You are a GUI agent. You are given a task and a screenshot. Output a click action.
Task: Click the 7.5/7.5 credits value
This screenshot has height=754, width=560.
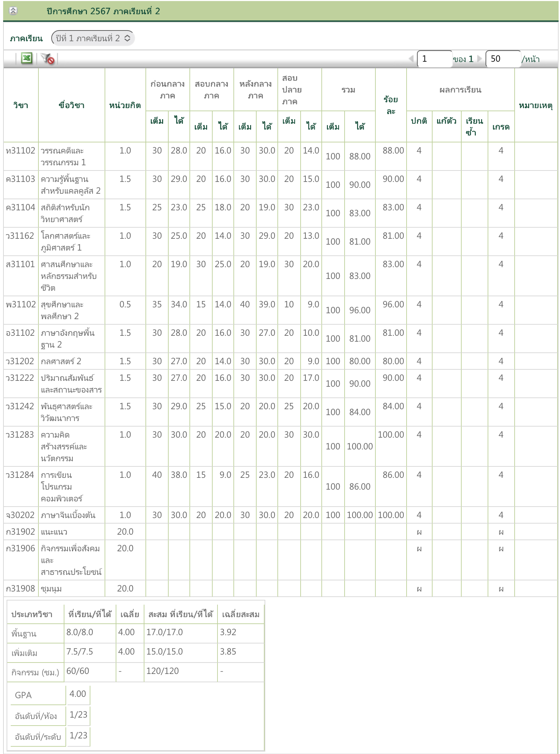coord(80,652)
